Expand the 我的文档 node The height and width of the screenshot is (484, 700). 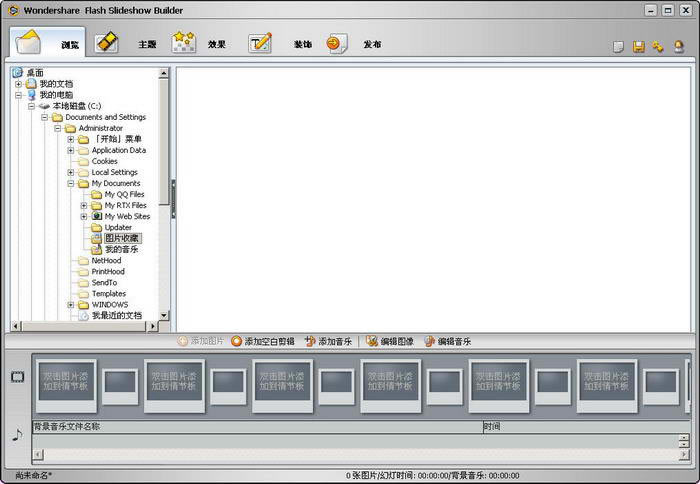(18, 84)
